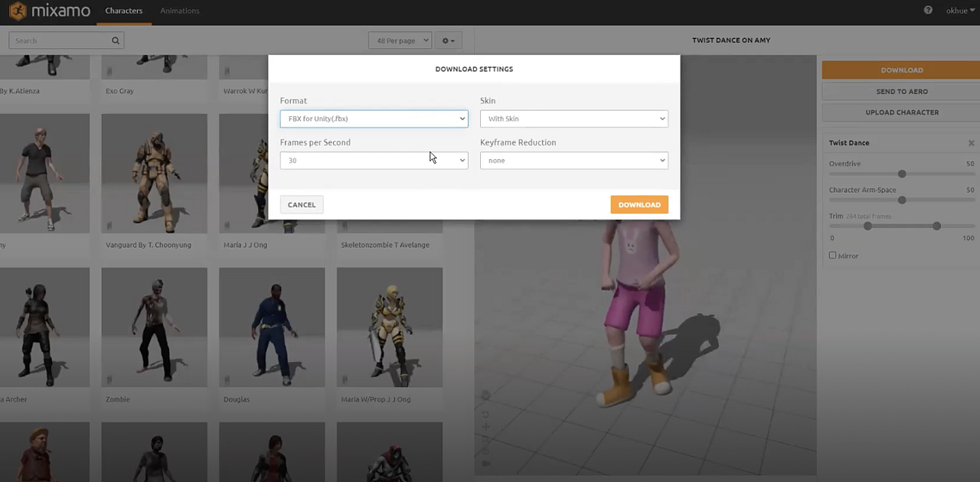
Task: Open the help question mark icon
Action: [928, 11]
